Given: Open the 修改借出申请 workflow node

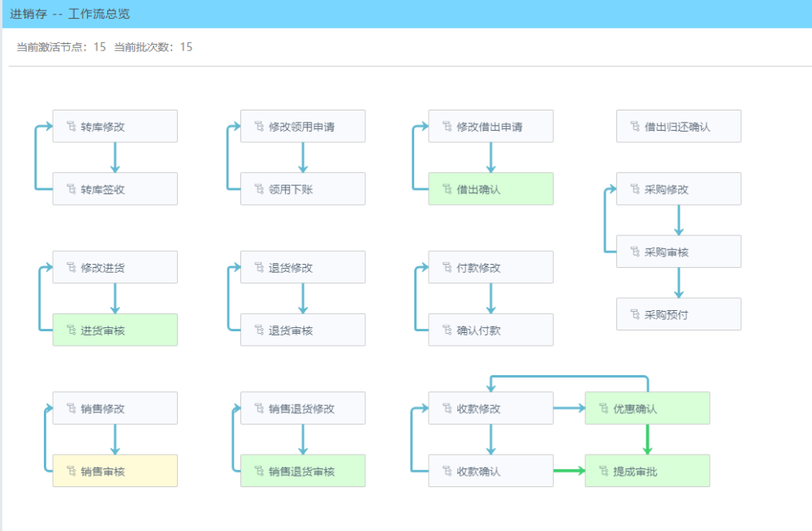Looking at the screenshot, I should (491, 126).
